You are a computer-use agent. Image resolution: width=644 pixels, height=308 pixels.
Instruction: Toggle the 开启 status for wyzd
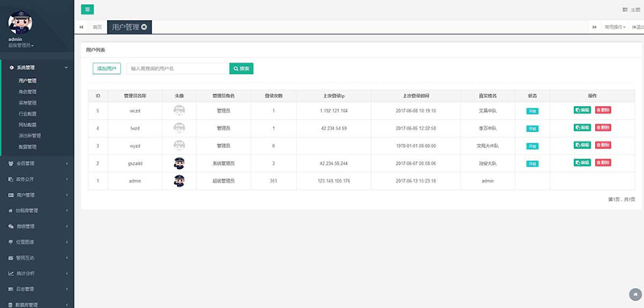tap(532, 146)
